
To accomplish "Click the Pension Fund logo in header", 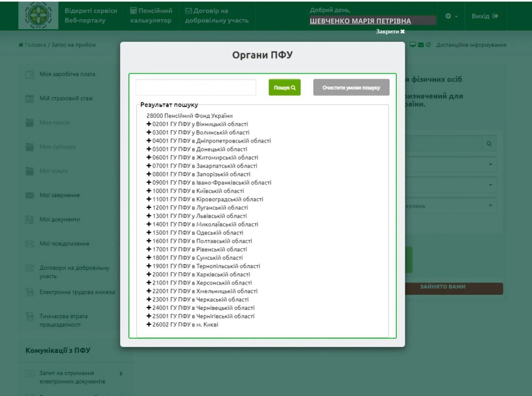I will click(38, 16).
